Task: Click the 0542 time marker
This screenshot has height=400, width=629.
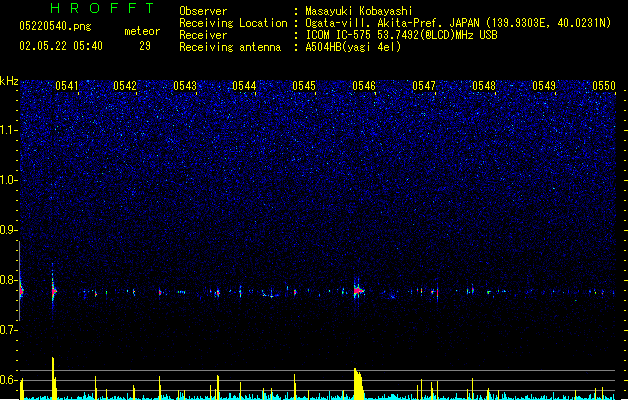Action: point(125,86)
